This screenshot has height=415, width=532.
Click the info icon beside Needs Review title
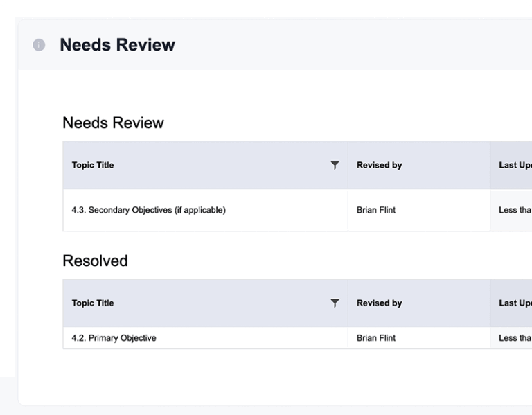(39, 45)
